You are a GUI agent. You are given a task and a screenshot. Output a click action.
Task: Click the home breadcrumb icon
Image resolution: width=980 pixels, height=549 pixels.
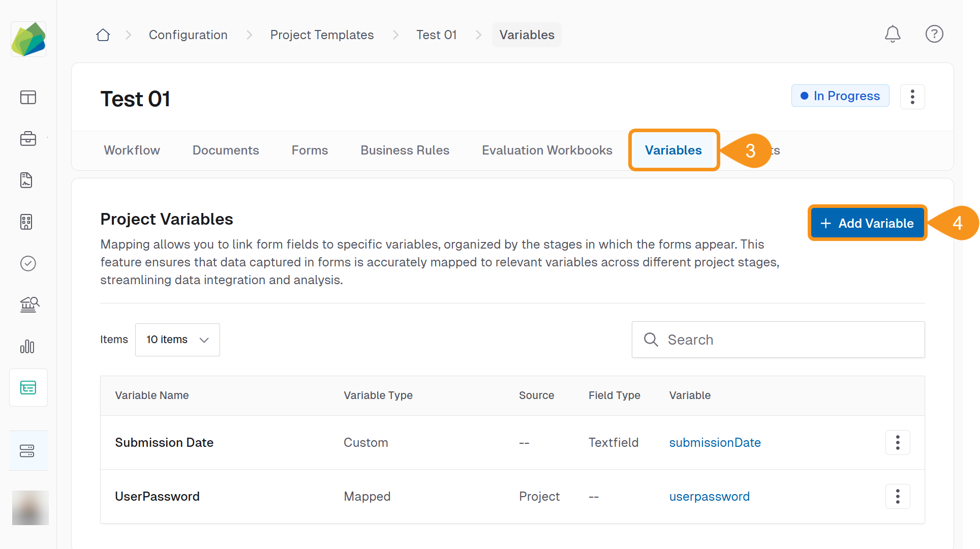[x=103, y=34]
